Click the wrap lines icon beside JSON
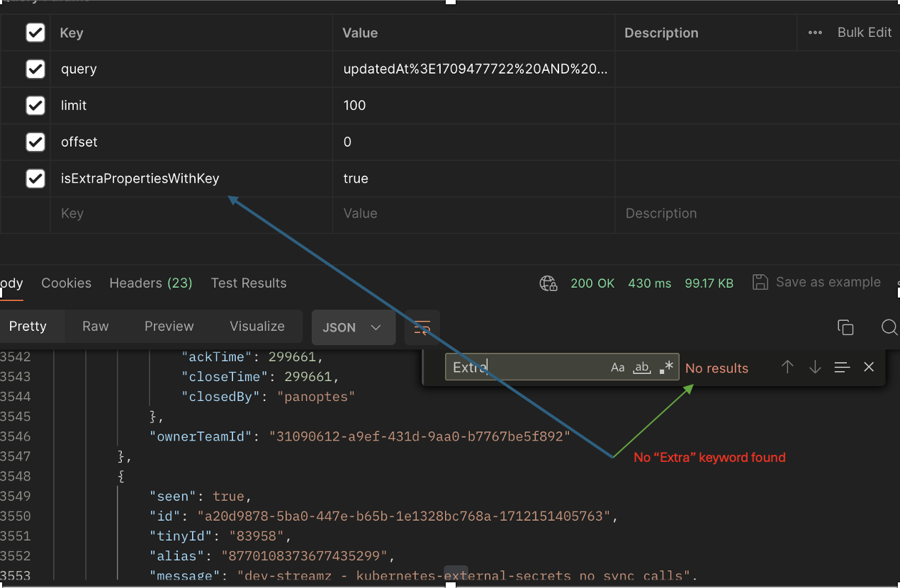The height and width of the screenshot is (588, 900). [x=422, y=327]
